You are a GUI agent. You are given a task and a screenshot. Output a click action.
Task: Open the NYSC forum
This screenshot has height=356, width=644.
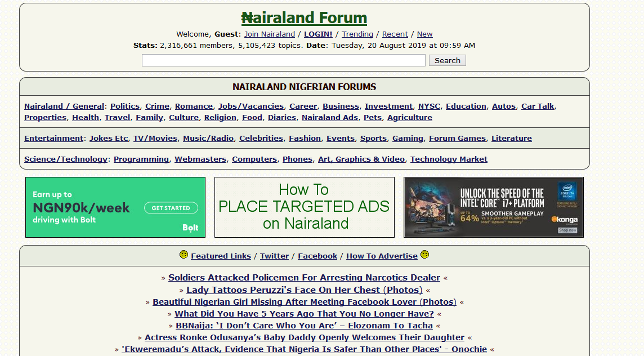point(429,106)
